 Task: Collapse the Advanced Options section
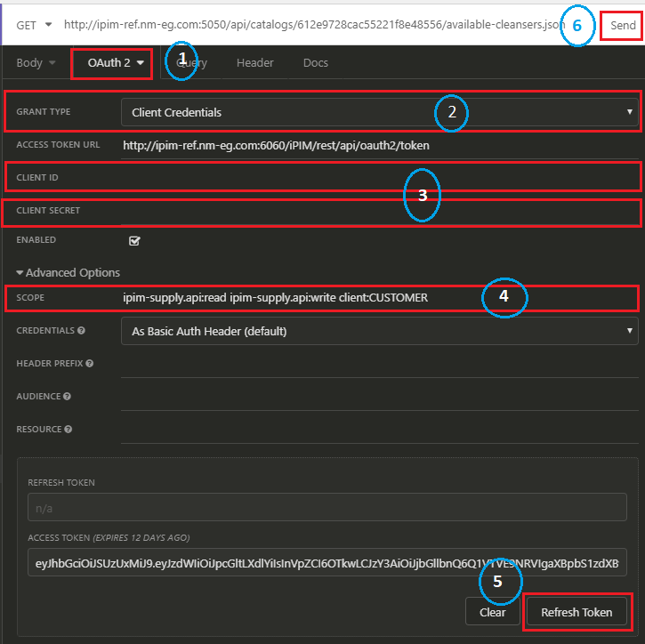point(69,273)
